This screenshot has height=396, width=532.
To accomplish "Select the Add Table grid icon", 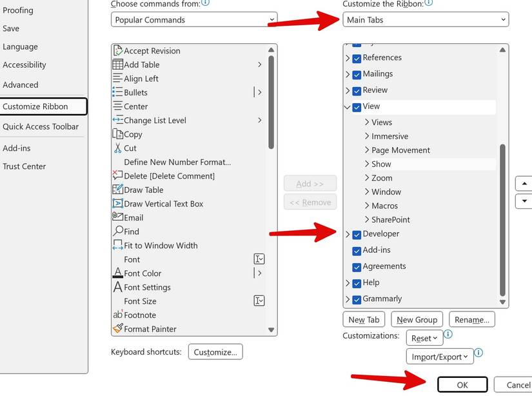I will point(117,64).
